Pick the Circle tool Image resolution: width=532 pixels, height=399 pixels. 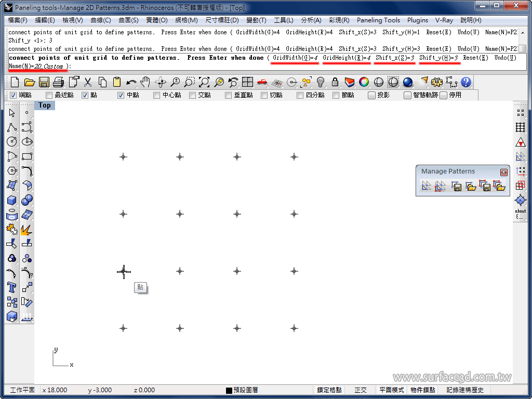tap(12, 141)
